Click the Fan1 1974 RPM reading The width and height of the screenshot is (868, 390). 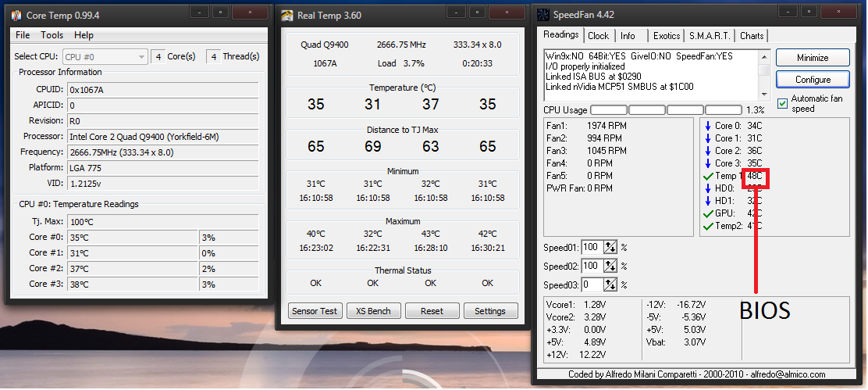[x=607, y=126]
